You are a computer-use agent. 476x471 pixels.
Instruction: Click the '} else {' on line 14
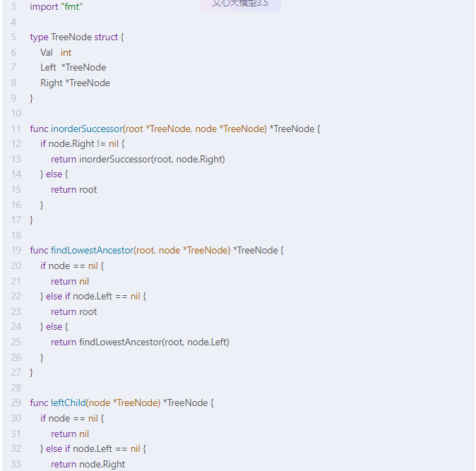[x=54, y=174]
